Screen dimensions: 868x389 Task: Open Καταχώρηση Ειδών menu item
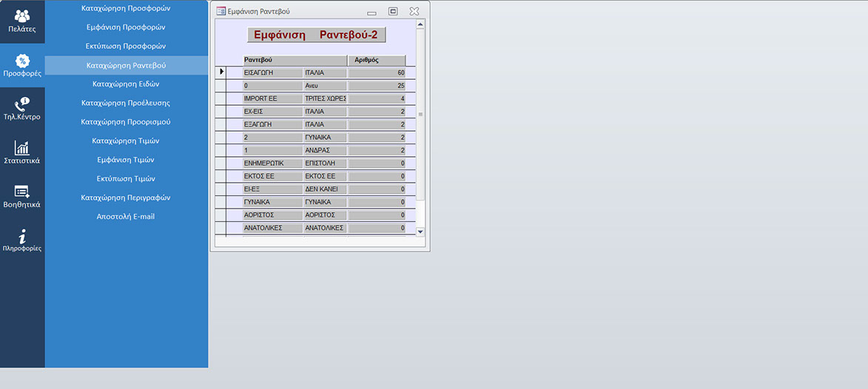[126, 84]
